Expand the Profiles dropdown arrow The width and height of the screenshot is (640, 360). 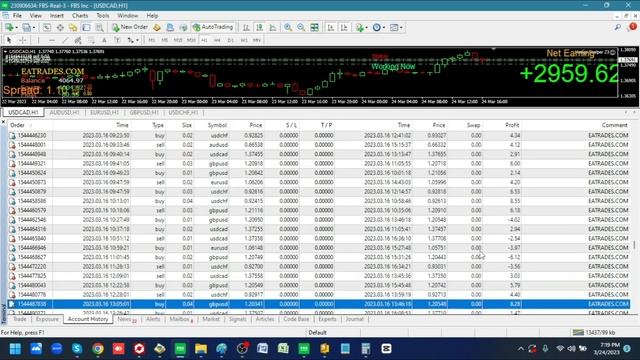[34, 27]
